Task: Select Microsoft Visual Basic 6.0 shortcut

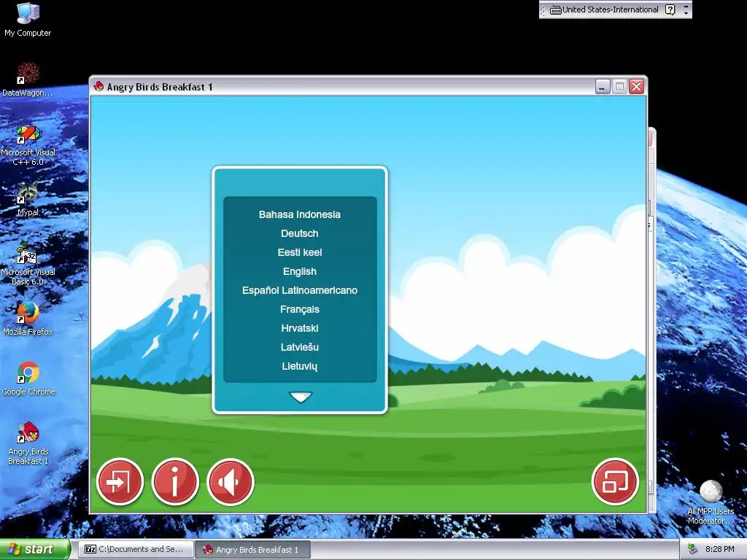Action: tap(28, 264)
